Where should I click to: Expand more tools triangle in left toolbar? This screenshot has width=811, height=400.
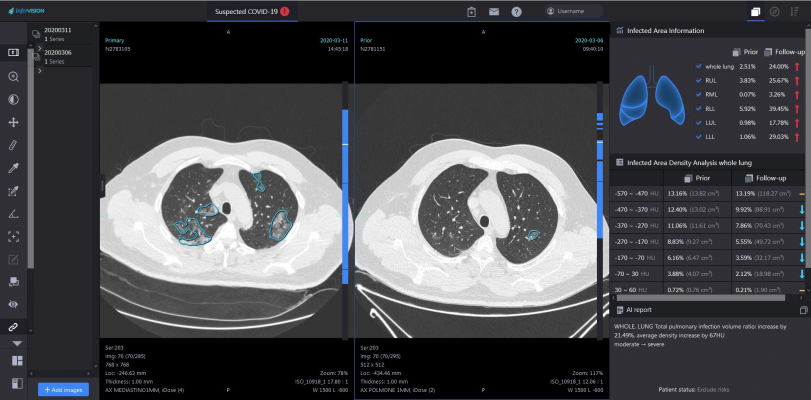click(x=14, y=343)
